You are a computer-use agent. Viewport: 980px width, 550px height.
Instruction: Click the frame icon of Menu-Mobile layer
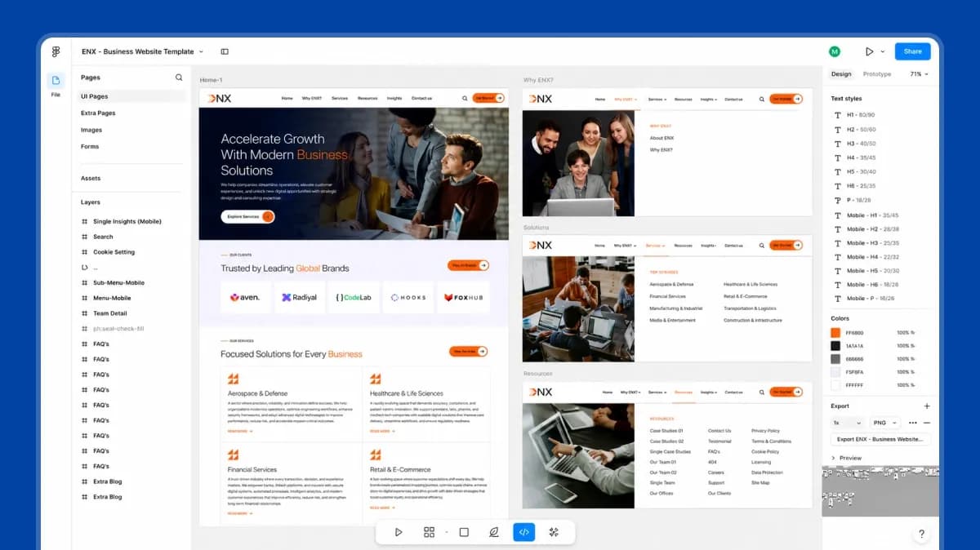tap(85, 298)
